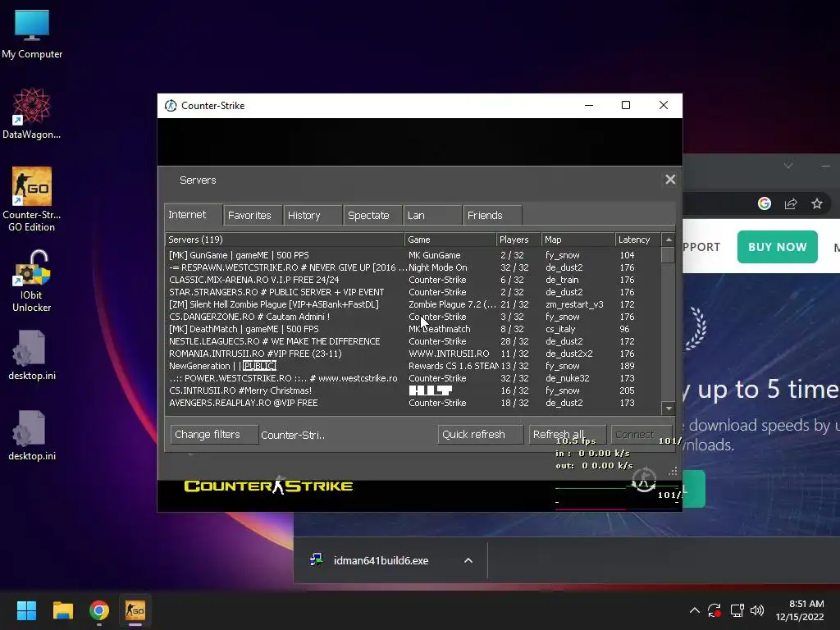Viewport: 840px width, 630px height.
Task: Select CS.DANGERZONE.RO server row
Action: point(413,317)
